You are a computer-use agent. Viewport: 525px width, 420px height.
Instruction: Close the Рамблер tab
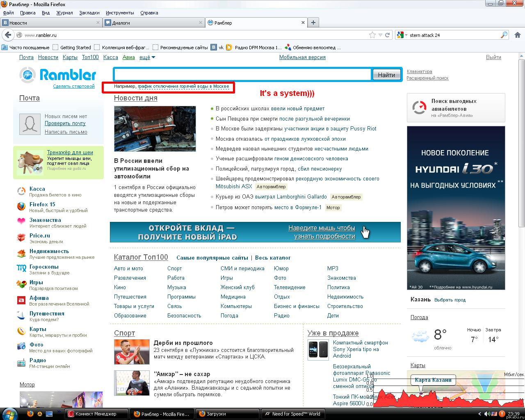303,23
